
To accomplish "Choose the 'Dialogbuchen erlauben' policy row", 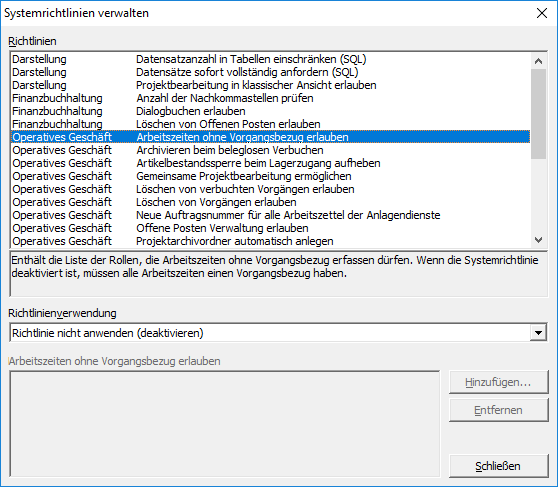I will coord(270,111).
